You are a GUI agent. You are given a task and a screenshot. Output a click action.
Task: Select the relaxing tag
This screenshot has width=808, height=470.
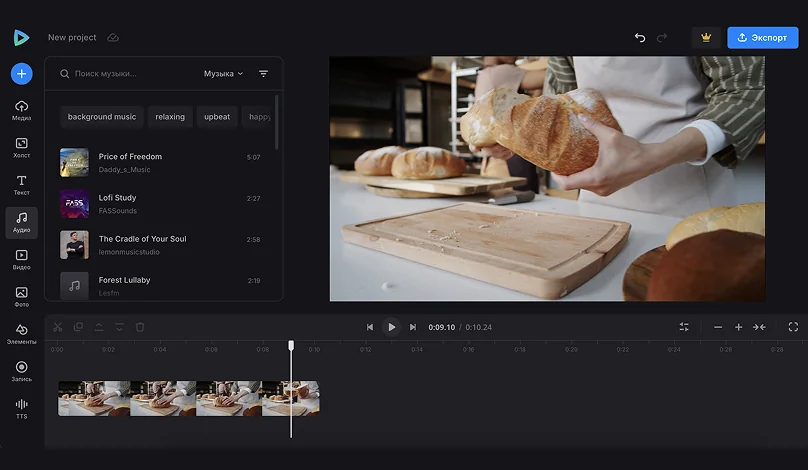170,117
